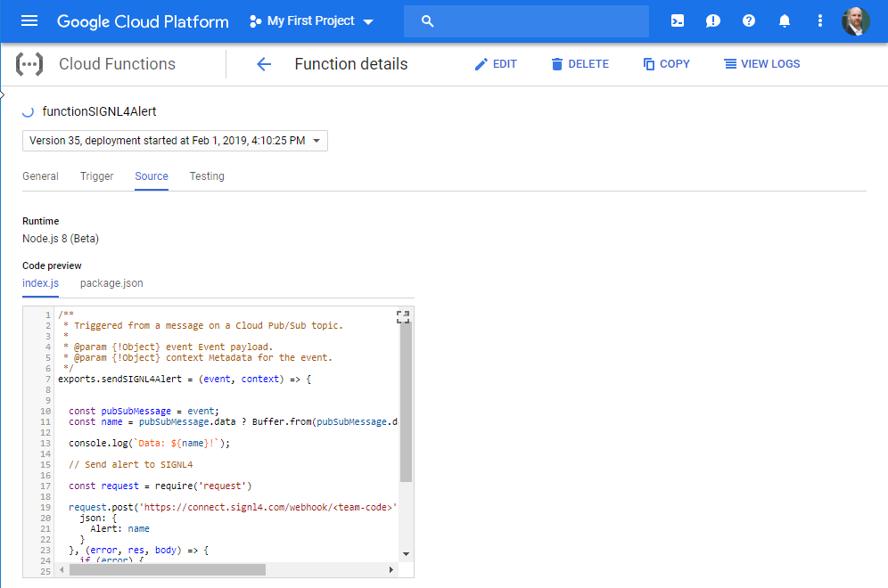Click the require('request') code line

tap(160, 486)
